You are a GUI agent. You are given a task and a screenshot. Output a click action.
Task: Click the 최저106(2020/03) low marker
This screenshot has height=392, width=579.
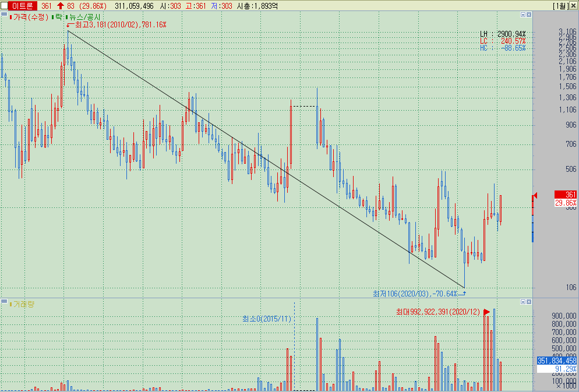415,294
